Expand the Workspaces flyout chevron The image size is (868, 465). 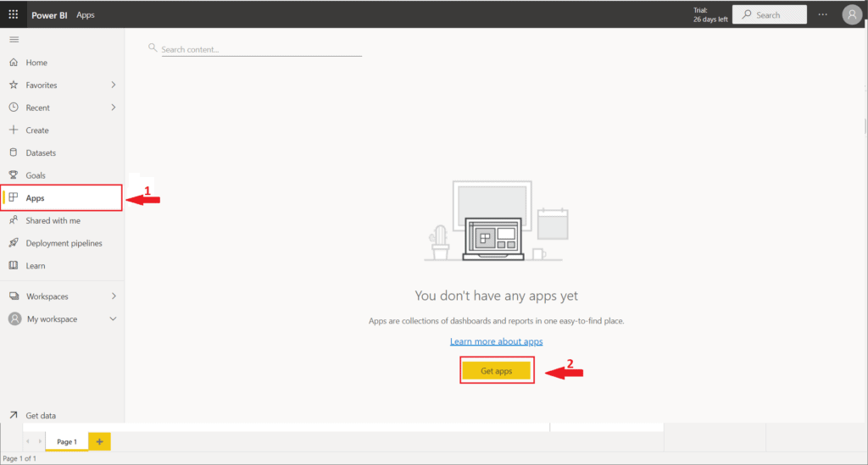(x=114, y=296)
